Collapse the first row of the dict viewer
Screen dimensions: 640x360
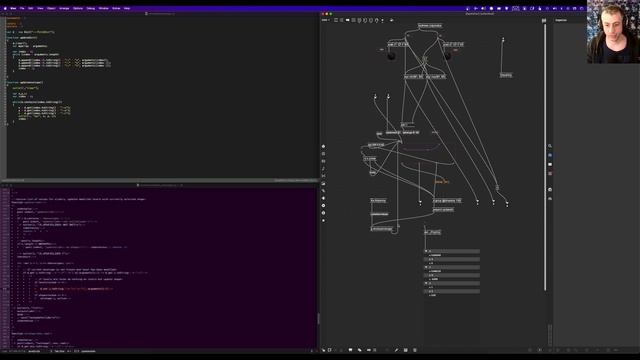426,251
